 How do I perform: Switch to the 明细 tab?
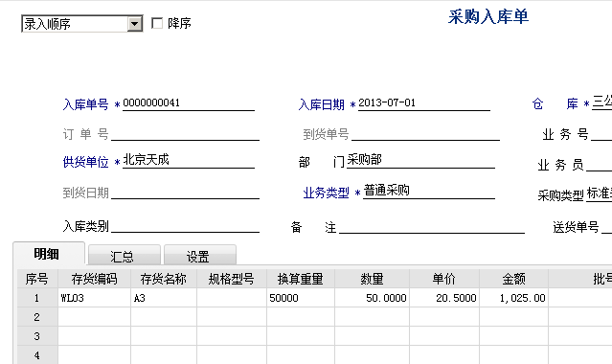49,254
